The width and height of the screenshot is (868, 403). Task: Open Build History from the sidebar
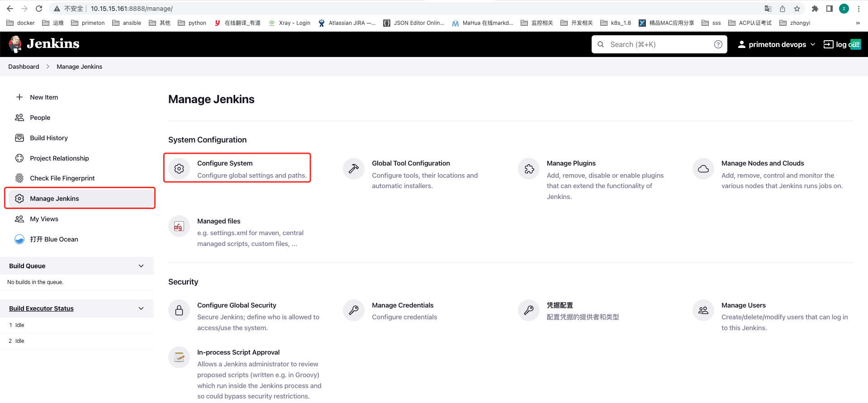[x=49, y=138]
